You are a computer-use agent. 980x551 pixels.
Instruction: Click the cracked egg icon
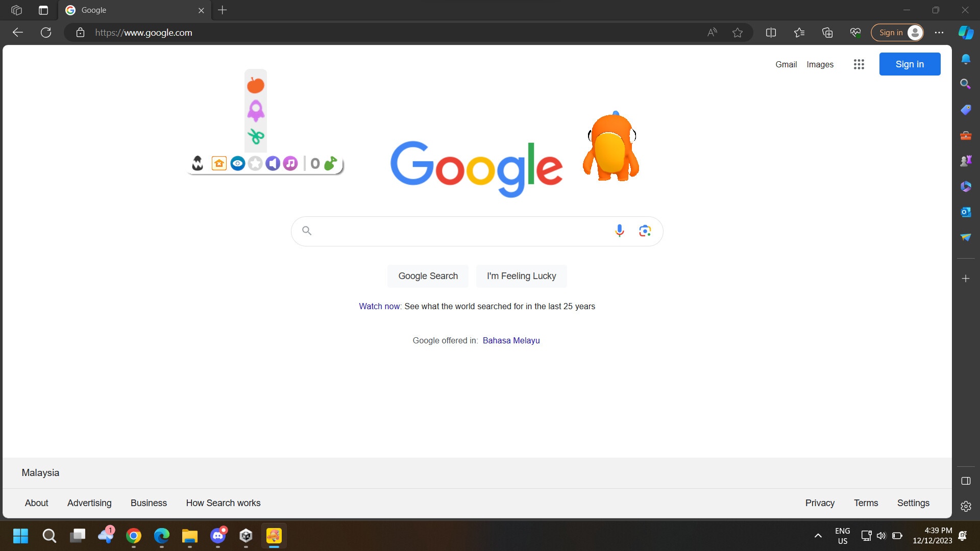pos(198,163)
